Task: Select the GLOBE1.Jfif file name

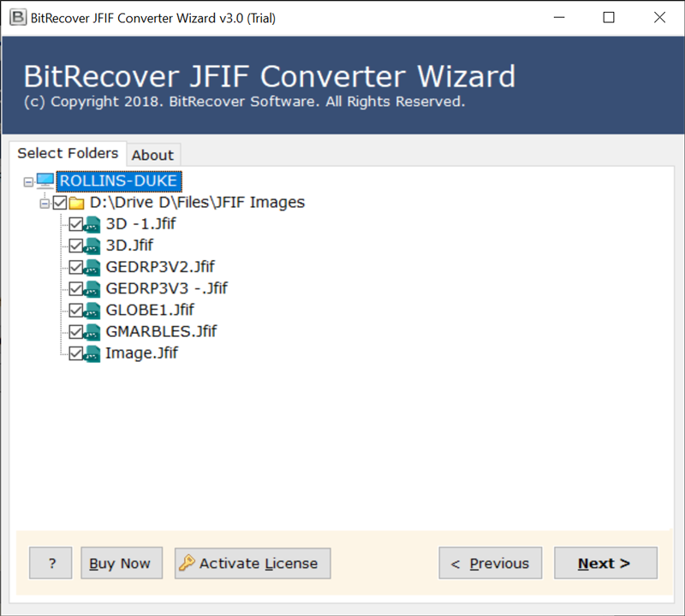Action: point(150,310)
